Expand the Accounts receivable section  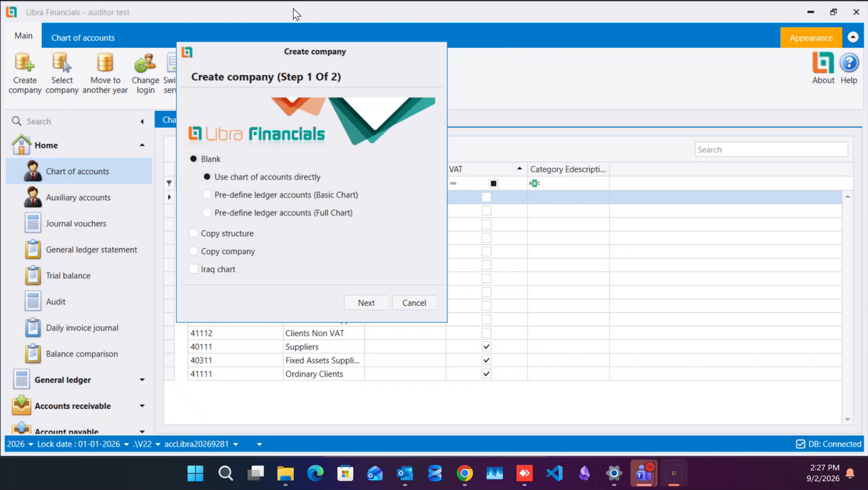pos(142,406)
